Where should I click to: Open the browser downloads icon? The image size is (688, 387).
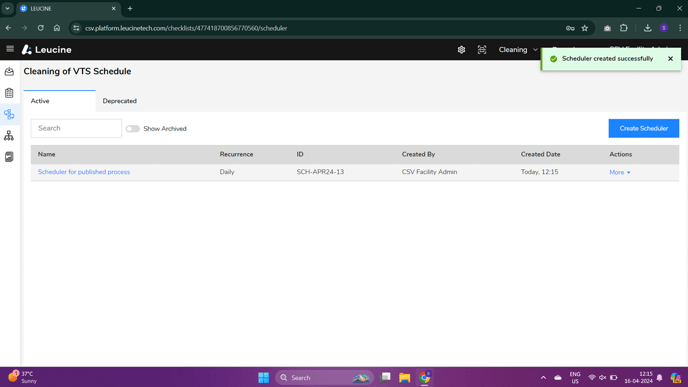[x=647, y=28]
